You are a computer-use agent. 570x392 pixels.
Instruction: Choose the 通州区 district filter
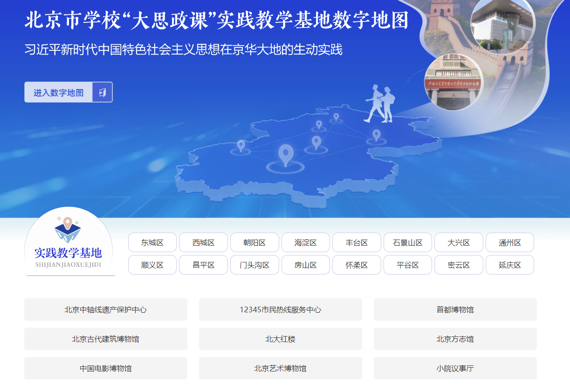pos(509,242)
